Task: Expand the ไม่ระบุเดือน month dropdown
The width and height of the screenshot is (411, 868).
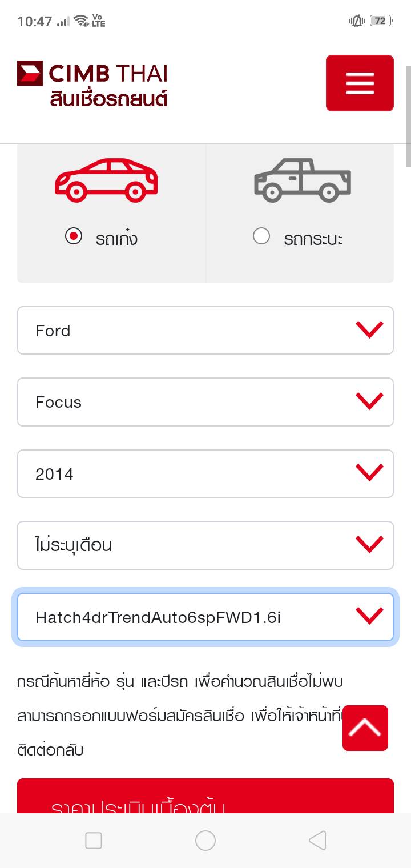Action: click(x=205, y=545)
